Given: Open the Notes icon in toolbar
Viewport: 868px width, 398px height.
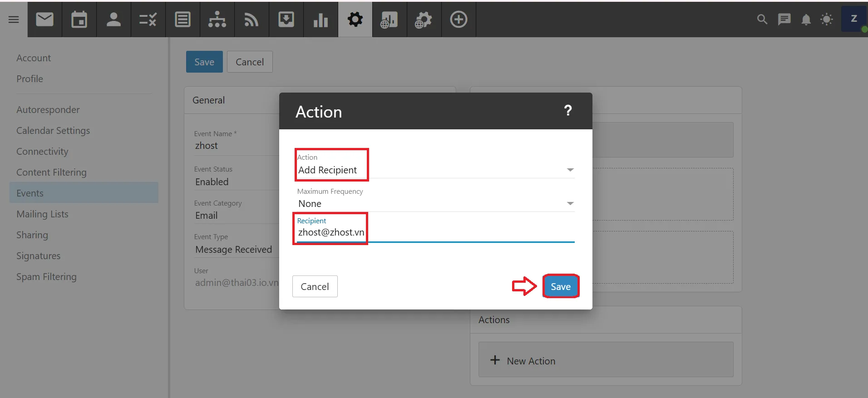Looking at the screenshot, I should coord(182,20).
